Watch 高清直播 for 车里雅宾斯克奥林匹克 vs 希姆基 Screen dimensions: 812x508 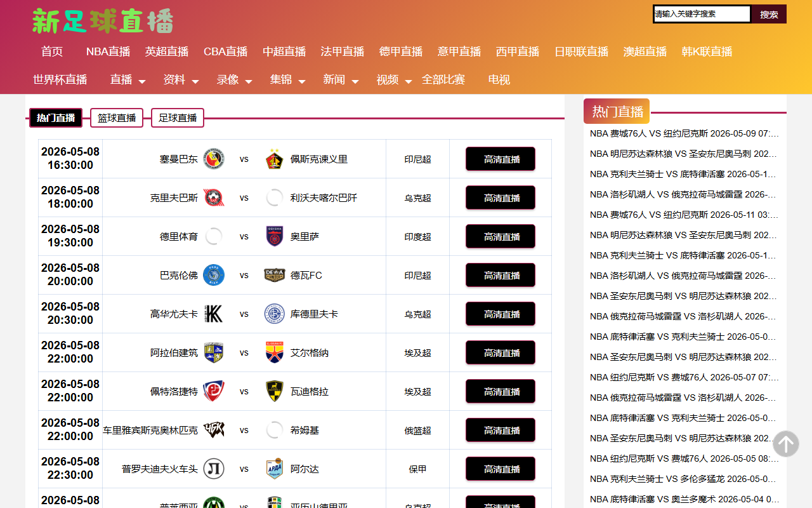(x=501, y=430)
